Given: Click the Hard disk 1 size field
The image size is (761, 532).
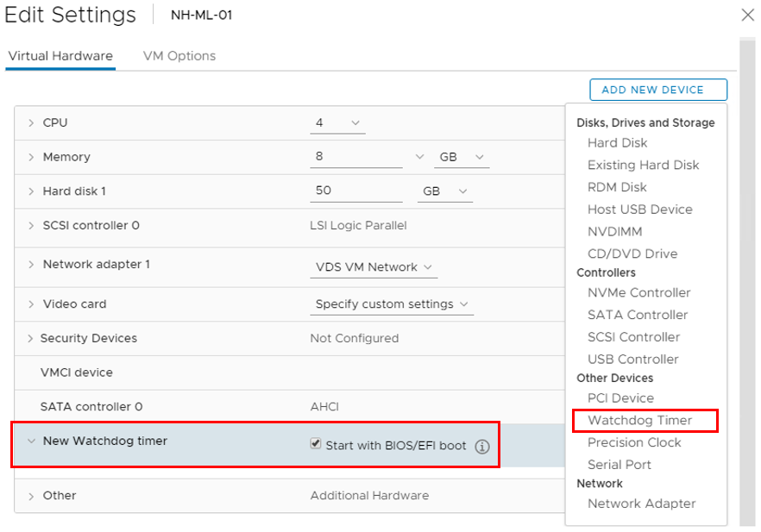Looking at the screenshot, I should [x=355, y=191].
